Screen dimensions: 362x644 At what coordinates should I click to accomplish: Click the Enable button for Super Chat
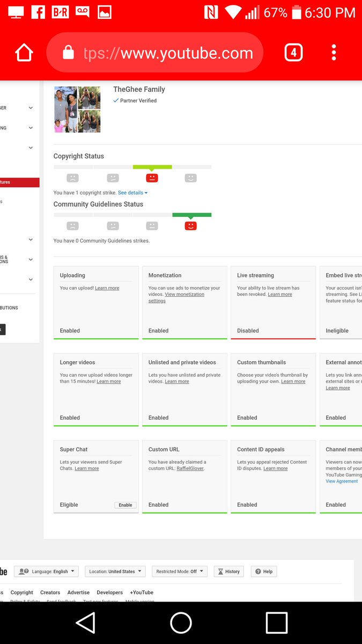pos(125,505)
